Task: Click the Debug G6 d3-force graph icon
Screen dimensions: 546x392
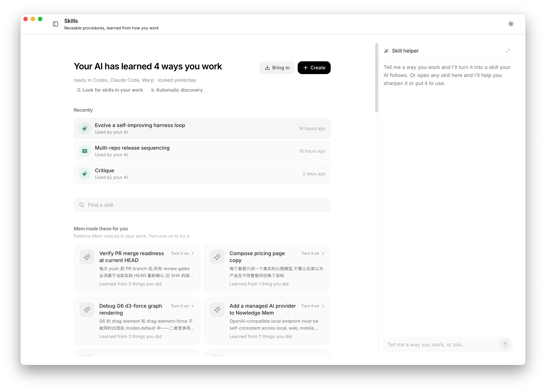Action: [x=87, y=309]
